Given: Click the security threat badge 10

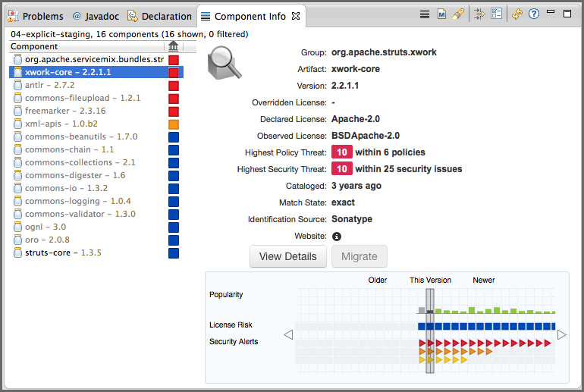Looking at the screenshot, I should tap(342, 169).
